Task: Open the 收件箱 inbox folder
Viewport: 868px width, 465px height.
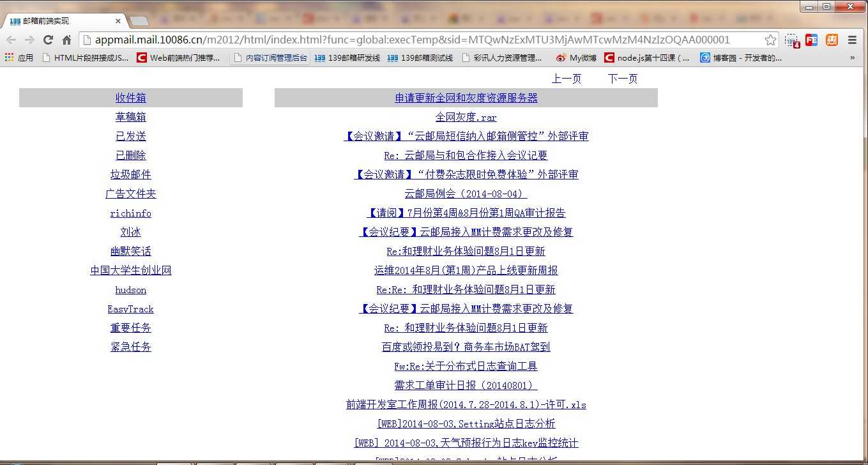Action: (131, 98)
